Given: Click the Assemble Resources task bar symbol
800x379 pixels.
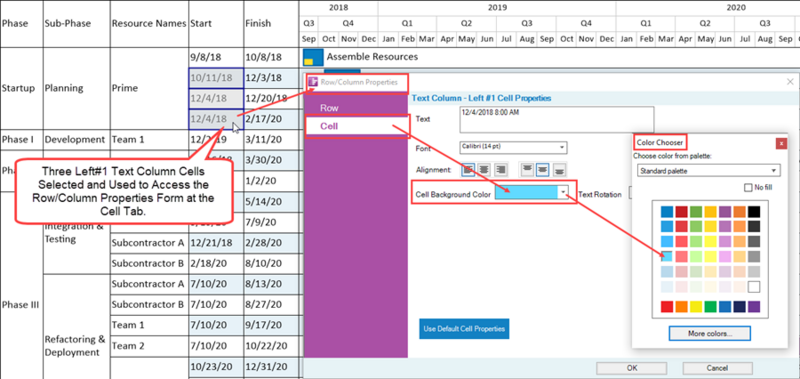Looking at the screenshot, I should pyautogui.click(x=313, y=57).
